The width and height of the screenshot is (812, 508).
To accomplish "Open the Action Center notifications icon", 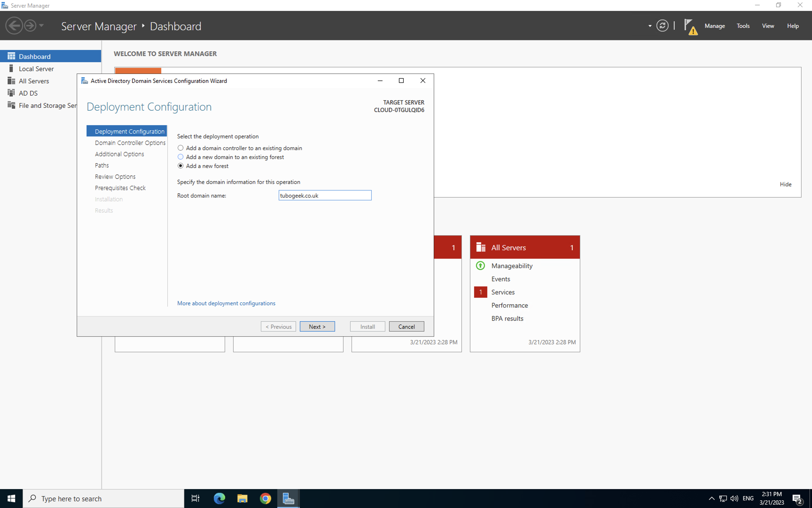I will click(797, 499).
